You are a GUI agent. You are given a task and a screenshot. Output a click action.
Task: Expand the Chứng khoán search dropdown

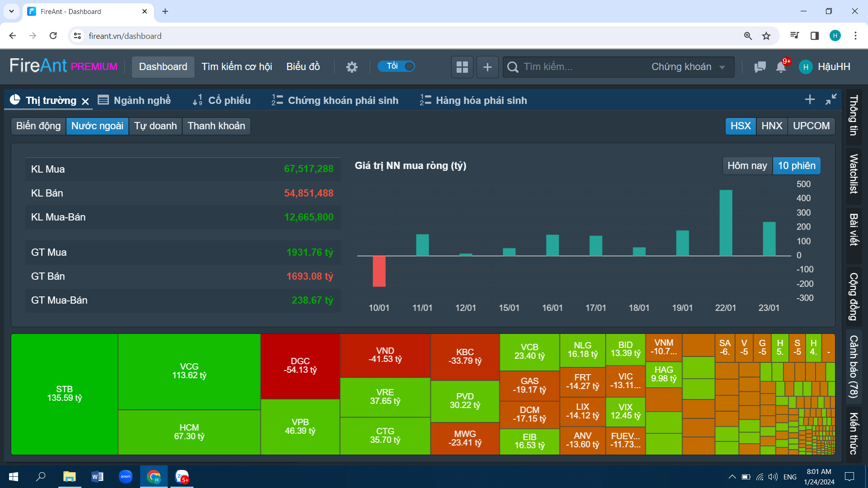688,67
